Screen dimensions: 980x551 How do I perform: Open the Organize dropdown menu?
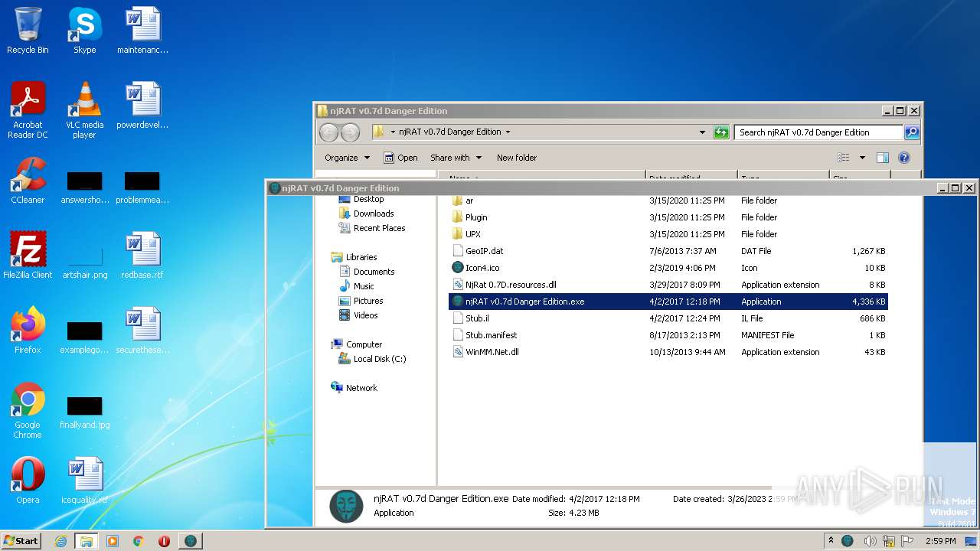click(347, 158)
